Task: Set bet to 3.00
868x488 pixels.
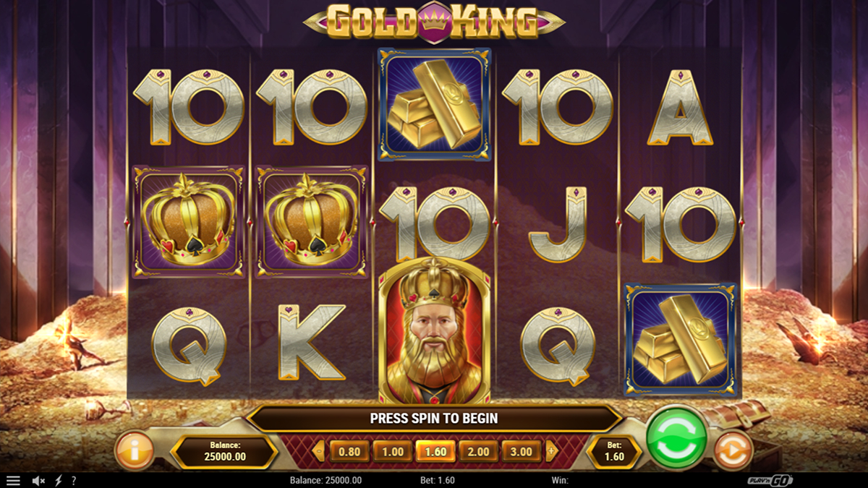Action: coord(522,452)
